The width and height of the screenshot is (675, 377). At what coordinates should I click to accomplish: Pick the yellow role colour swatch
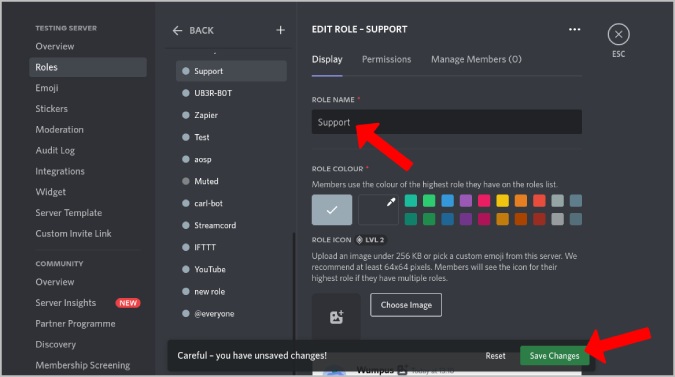point(502,201)
